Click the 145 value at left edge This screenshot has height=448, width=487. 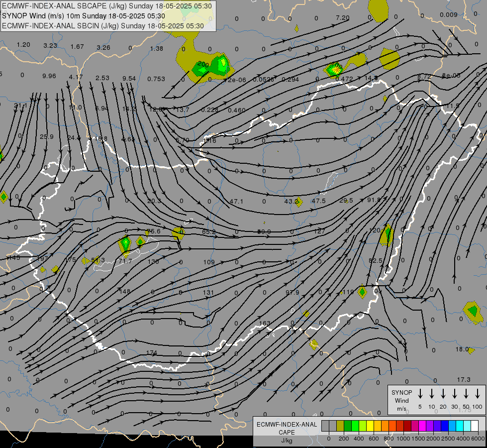pyautogui.click(x=14, y=257)
